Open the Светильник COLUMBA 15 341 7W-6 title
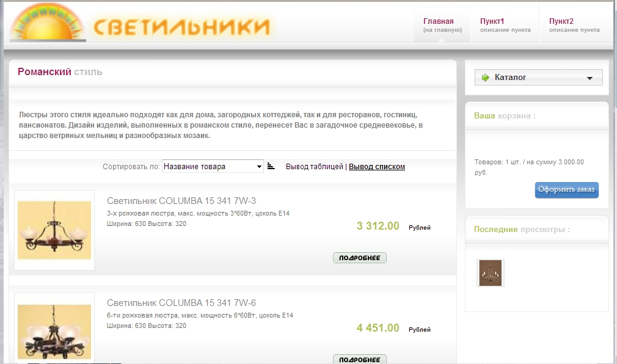Screen dimensions: 617x364 coord(181,302)
